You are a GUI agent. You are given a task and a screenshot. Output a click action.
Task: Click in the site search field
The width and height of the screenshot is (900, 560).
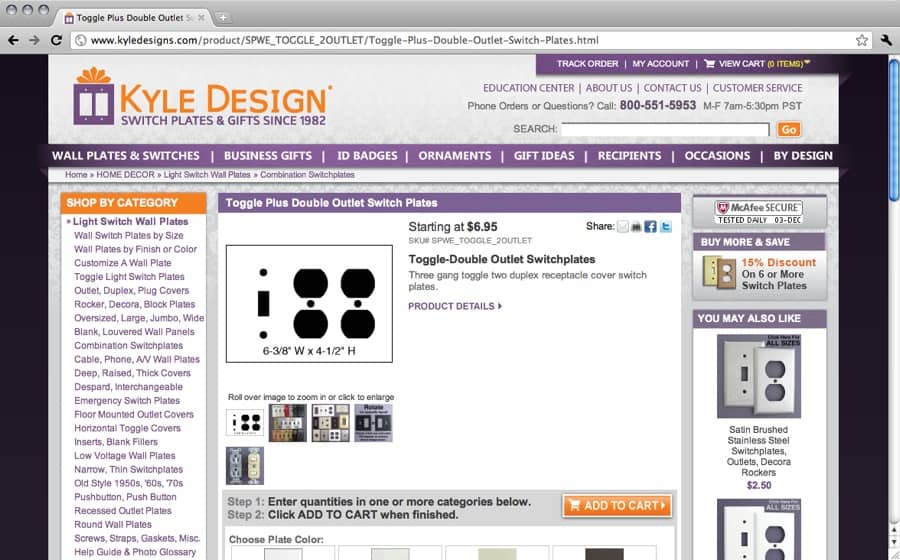click(x=665, y=129)
